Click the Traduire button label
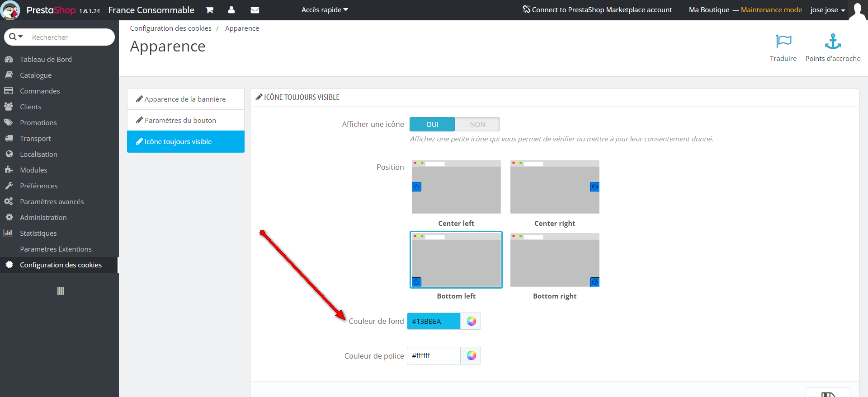868x397 pixels. [783, 59]
